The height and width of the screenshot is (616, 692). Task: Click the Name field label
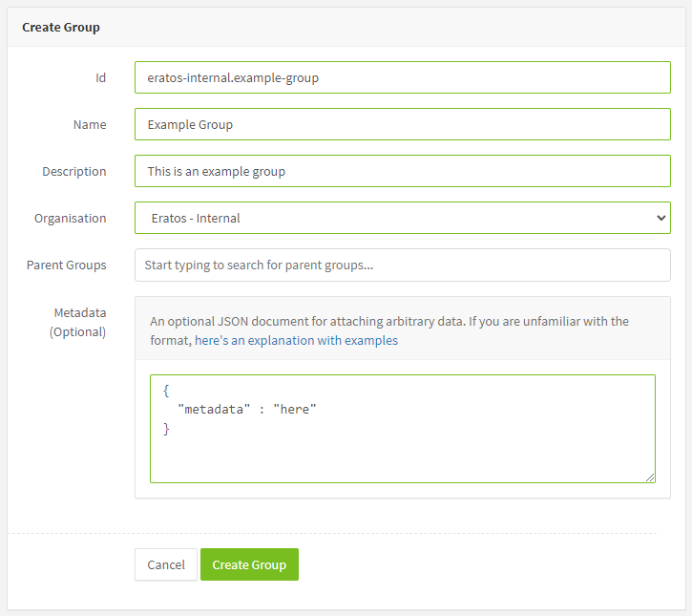click(90, 124)
